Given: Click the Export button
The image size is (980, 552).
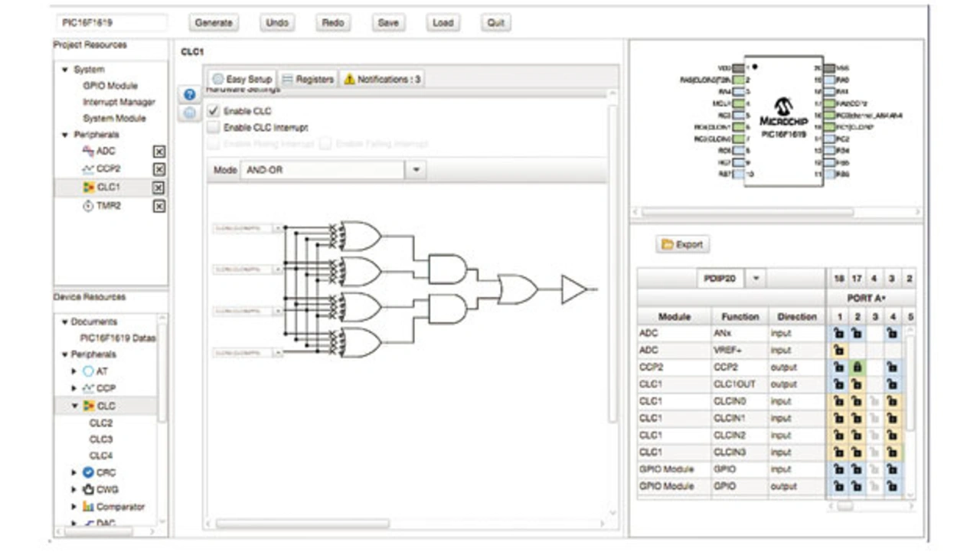Looking at the screenshot, I should click(x=682, y=244).
